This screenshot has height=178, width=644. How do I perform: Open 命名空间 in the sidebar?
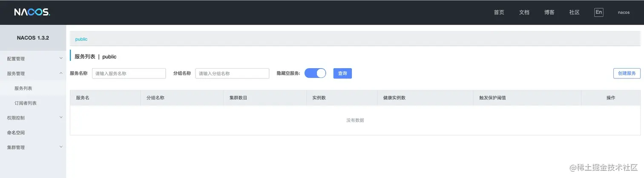point(33,132)
